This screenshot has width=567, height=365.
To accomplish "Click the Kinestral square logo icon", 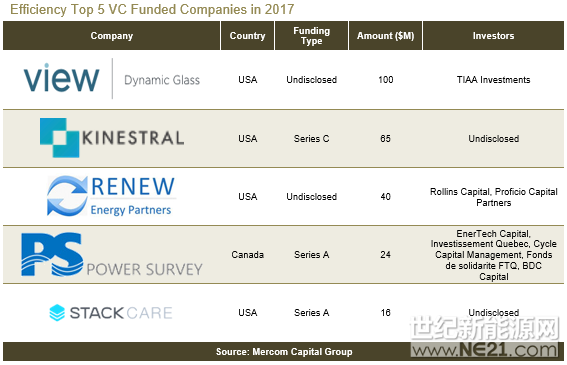I will pyautogui.click(x=59, y=138).
